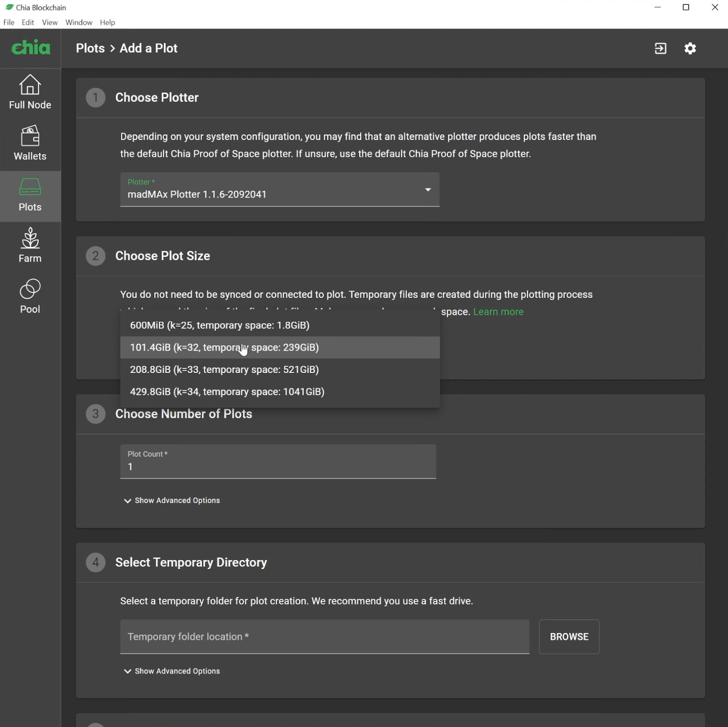
Task: Click the Plotter dropdown arrow
Action: point(428,190)
